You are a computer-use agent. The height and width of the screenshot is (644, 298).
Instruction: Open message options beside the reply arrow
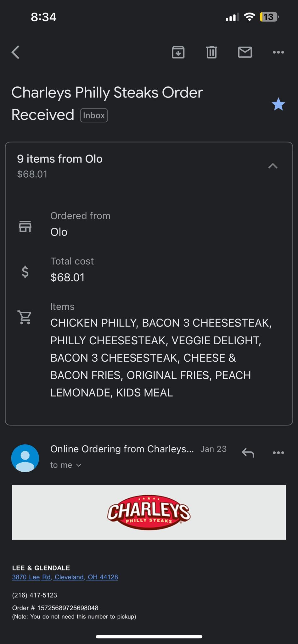click(x=278, y=453)
